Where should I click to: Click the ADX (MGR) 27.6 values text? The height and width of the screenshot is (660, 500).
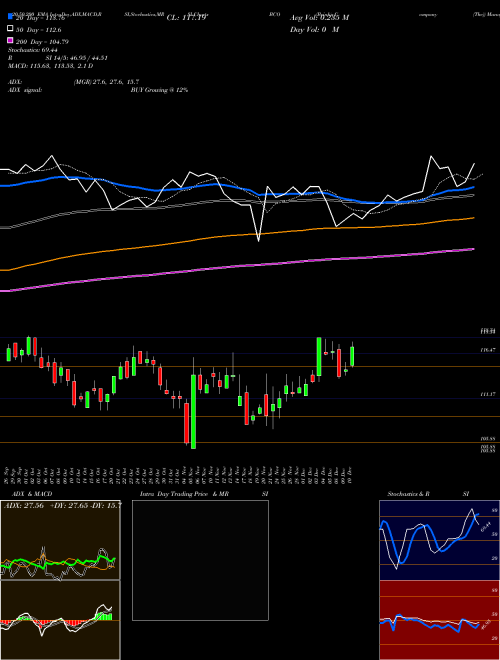[106, 82]
